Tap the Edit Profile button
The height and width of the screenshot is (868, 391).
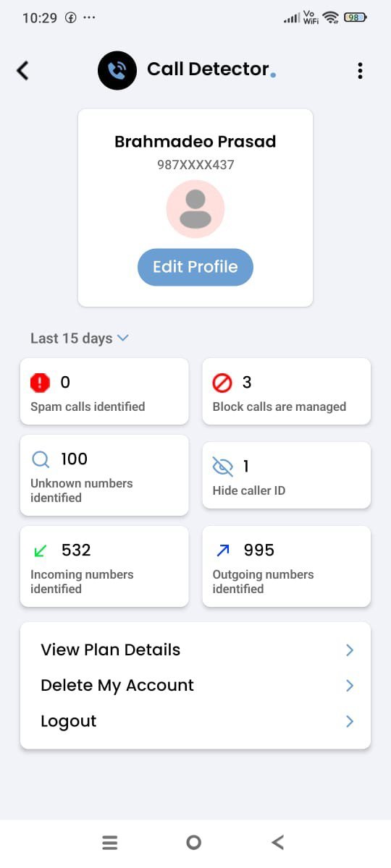195,267
